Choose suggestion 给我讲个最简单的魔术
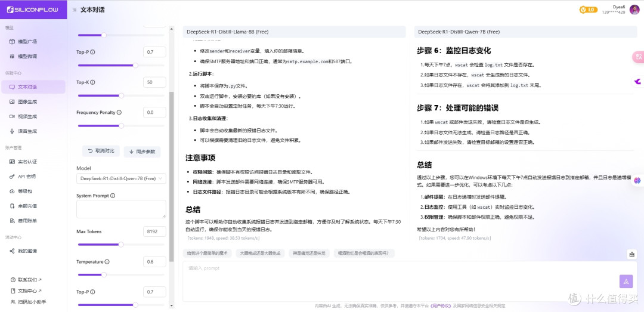Image resolution: width=644 pixels, height=312 pixels. (208, 253)
